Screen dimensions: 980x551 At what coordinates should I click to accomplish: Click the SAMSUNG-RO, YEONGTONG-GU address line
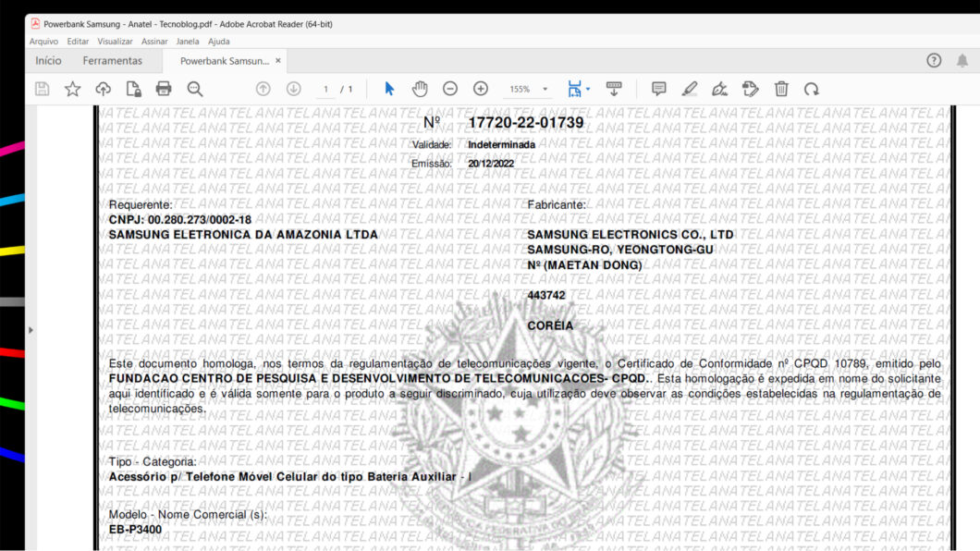pos(620,250)
